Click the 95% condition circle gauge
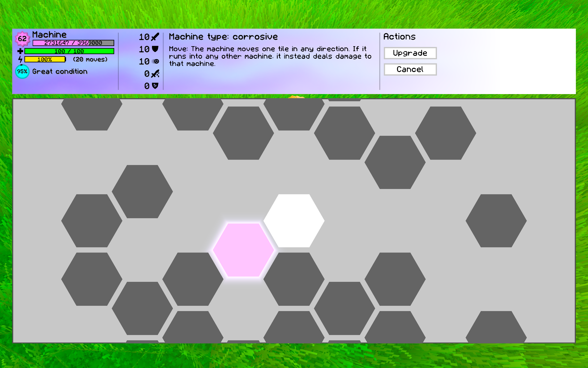 tap(22, 72)
